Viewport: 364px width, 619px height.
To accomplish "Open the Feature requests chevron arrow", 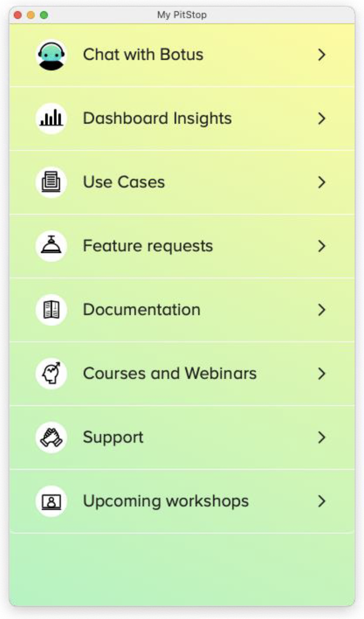I will coord(322,246).
